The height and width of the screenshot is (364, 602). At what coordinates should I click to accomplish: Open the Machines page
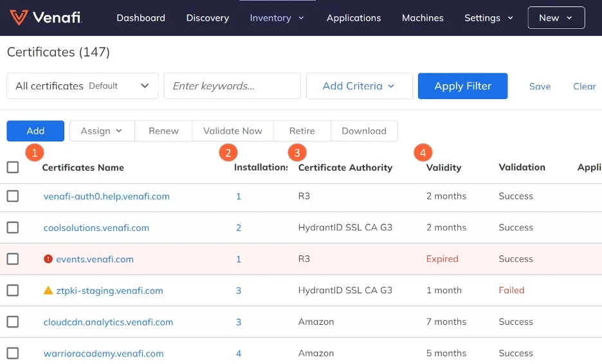(423, 17)
